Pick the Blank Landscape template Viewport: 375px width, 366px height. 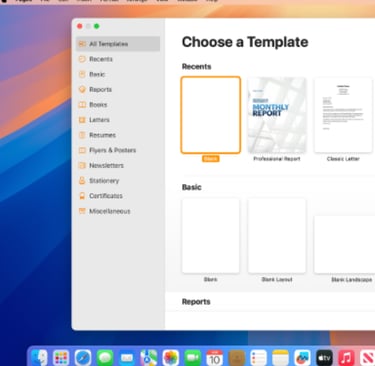(345, 244)
